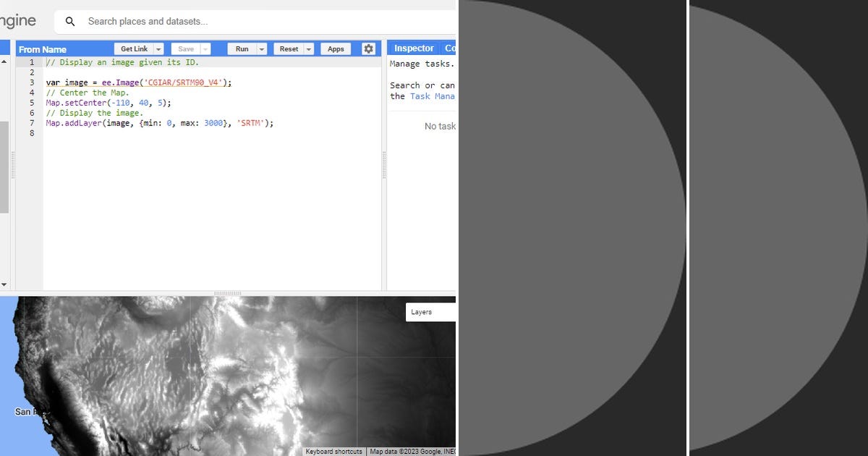The width and height of the screenshot is (868, 456).
Task: Select the From Name script tab
Action: 43,49
